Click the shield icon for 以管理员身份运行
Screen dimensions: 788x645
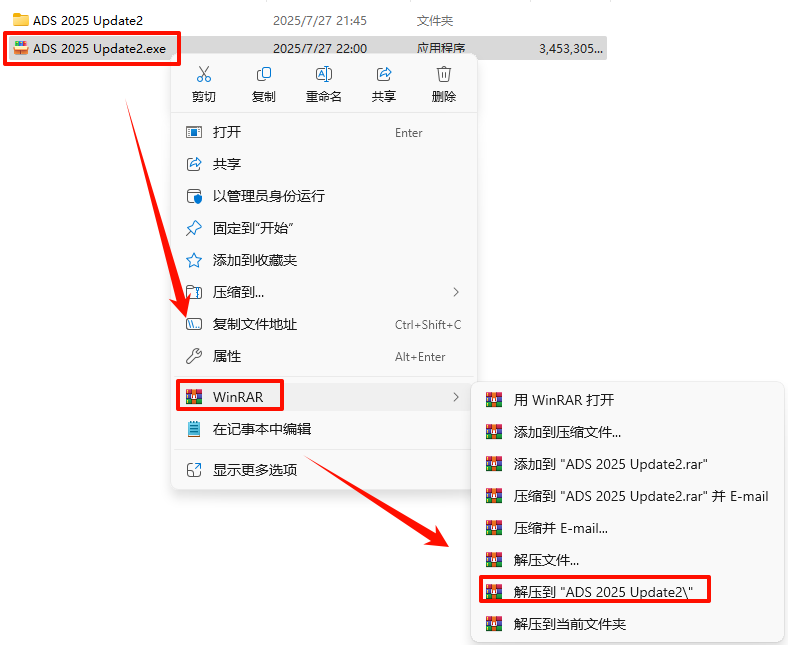(x=194, y=196)
